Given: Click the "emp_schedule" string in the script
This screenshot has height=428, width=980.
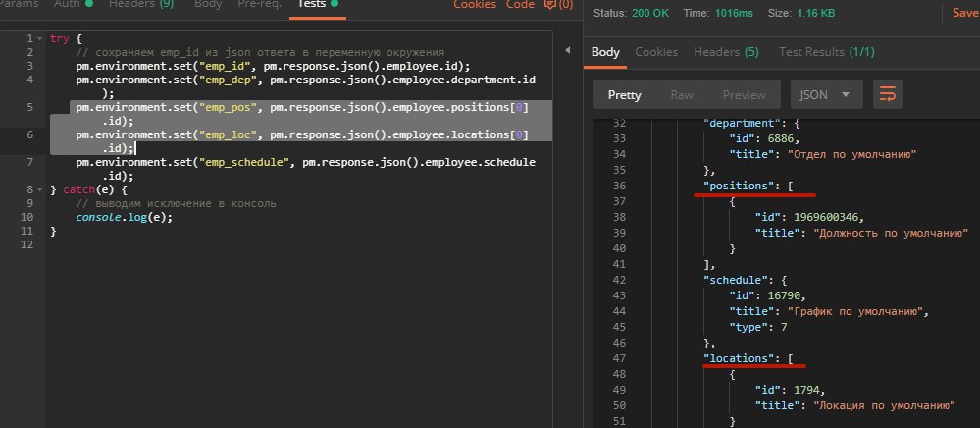Looking at the screenshot, I should (x=243, y=162).
